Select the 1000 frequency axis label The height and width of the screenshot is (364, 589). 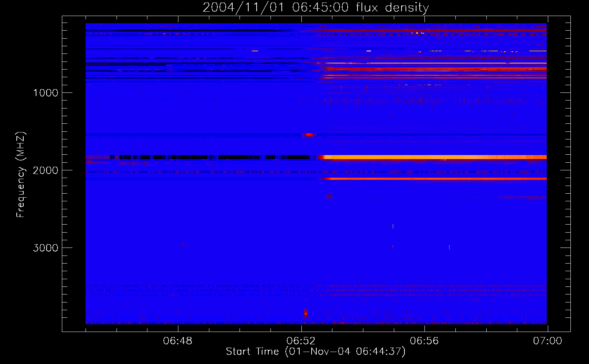pyautogui.click(x=46, y=93)
